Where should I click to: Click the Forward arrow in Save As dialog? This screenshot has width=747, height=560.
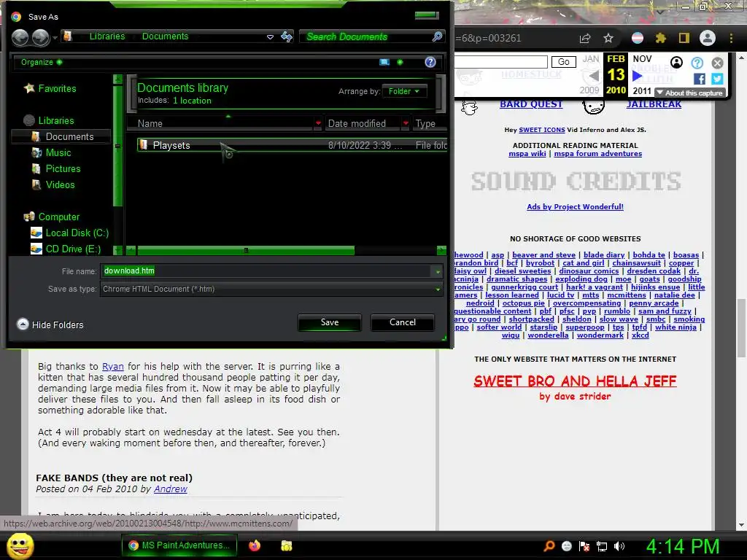40,37
